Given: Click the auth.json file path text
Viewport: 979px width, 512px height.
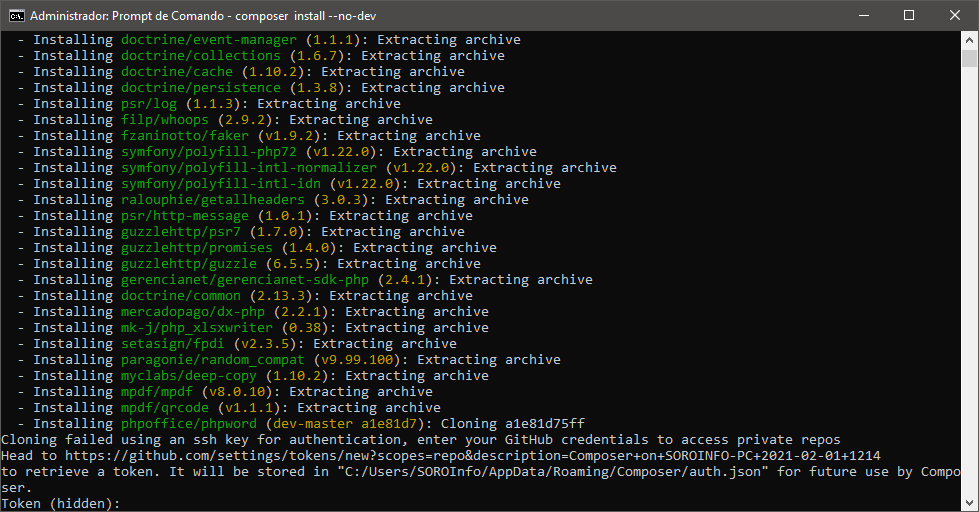Looking at the screenshot, I should [553, 471].
